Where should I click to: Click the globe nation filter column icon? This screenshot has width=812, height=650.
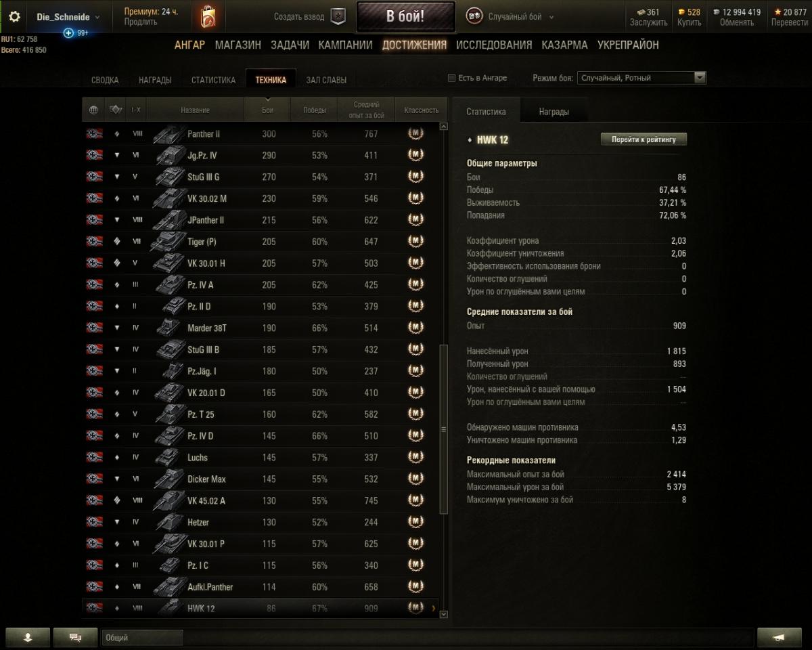pyautogui.click(x=93, y=110)
